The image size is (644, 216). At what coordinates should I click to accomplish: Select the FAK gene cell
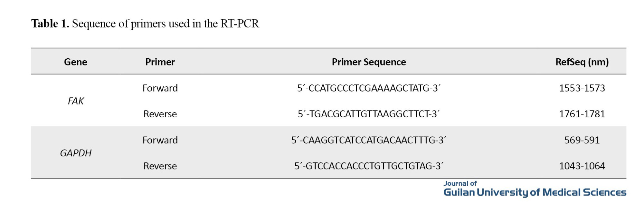[x=76, y=101]
